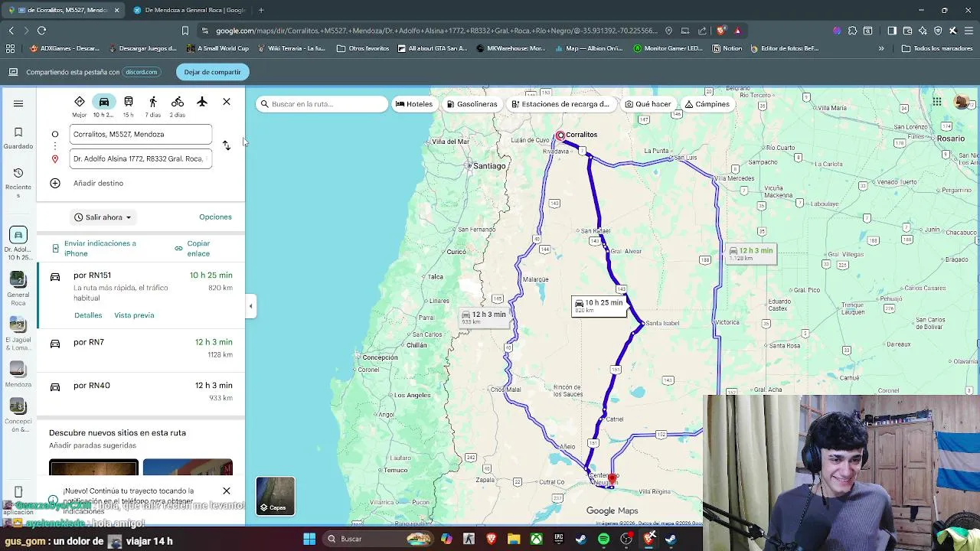This screenshot has width=980, height=551.
Task: Filter map by Gasolineras
Action: (472, 104)
